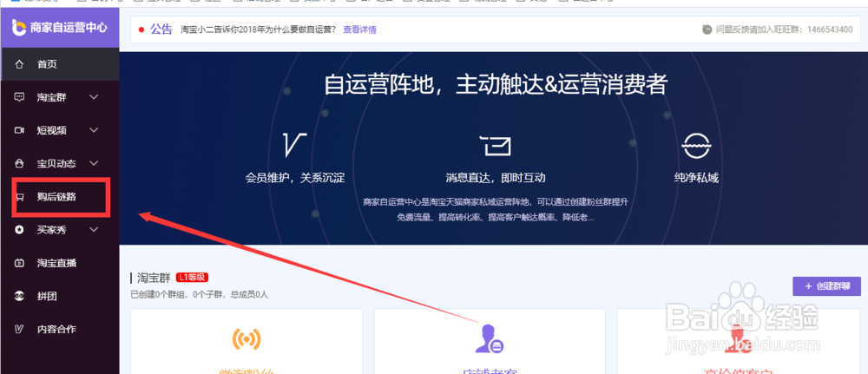
Task: Open the 首页 menu item
Action: click(x=60, y=64)
